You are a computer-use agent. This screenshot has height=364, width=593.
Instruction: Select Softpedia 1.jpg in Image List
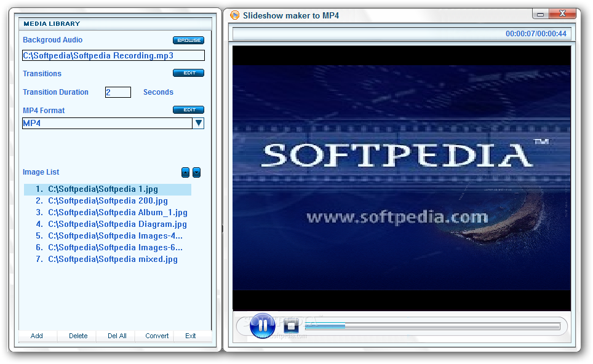[108, 189]
